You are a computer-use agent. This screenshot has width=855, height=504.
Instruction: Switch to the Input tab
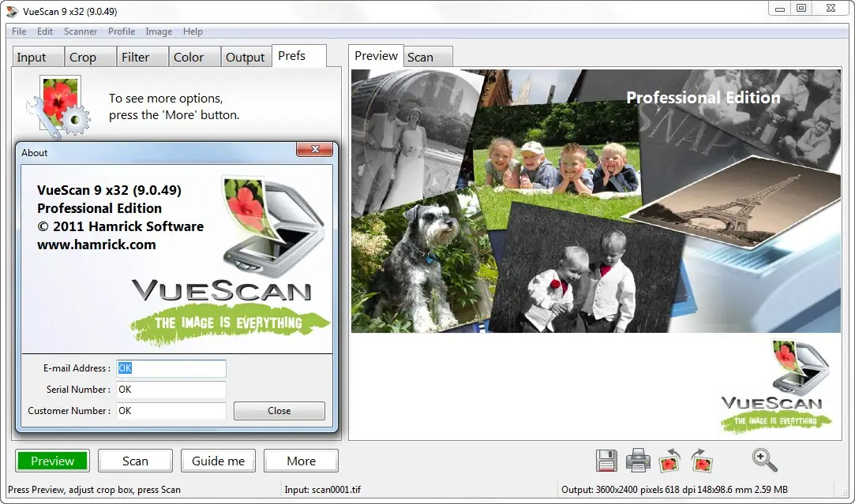point(38,58)
